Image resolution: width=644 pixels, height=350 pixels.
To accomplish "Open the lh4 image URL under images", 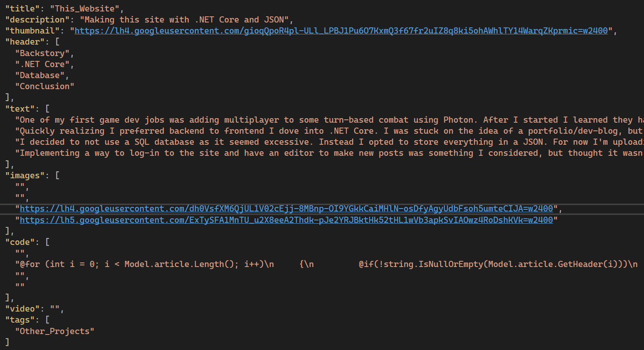I will pyautogui.click(x=286, y=209).
